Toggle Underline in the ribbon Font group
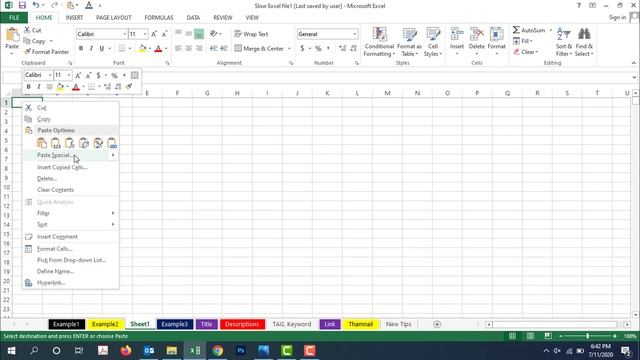The width and height of the screenshot is (640, 360). 102,49
